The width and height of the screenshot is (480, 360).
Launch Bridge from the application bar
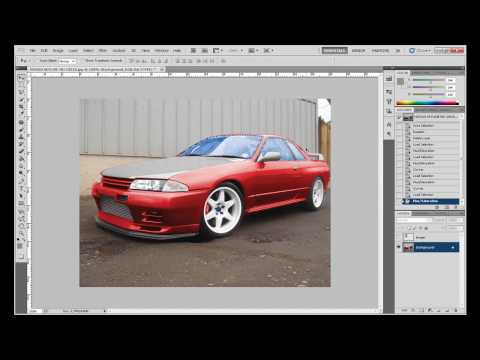coord(193,51)
